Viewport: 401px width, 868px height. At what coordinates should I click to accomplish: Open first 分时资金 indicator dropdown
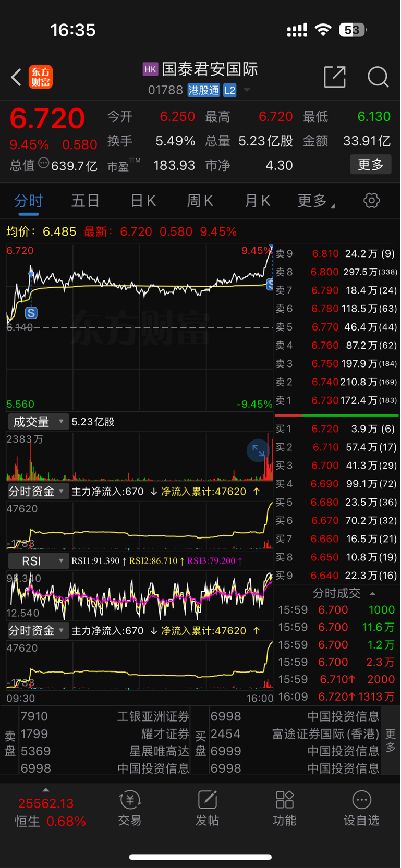(38, 491)
